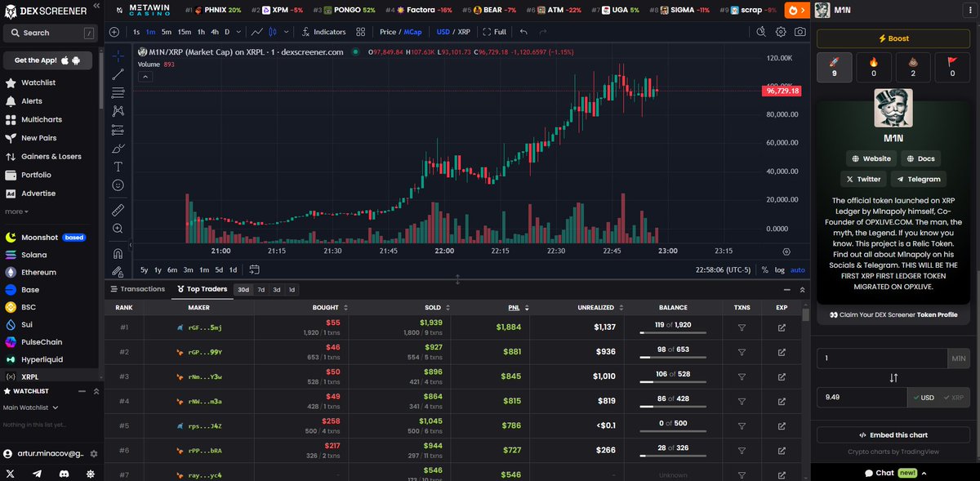Take a chart snapshot with camera icon
The width and height of the screenshot is (980, 481).
(800, 32)
